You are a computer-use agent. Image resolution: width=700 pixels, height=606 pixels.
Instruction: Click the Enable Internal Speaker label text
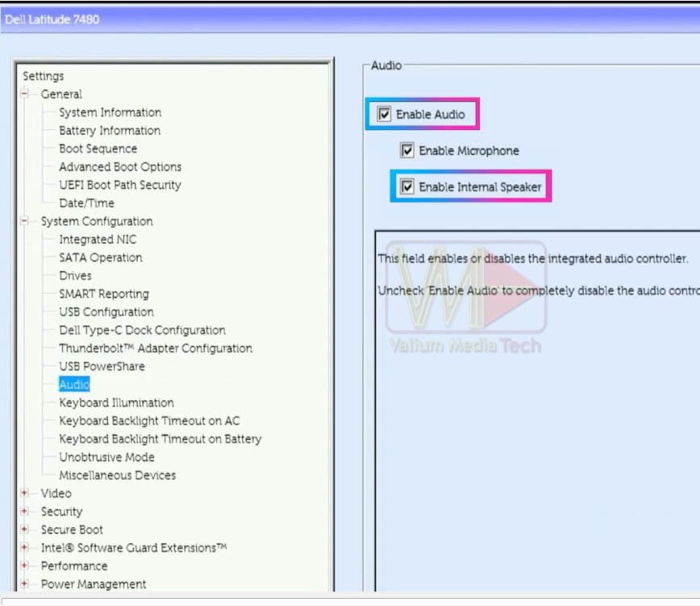pos(480,187)
